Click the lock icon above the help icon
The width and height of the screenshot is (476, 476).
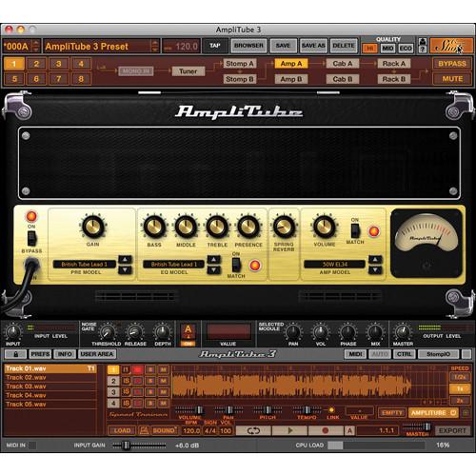(423, 42)
